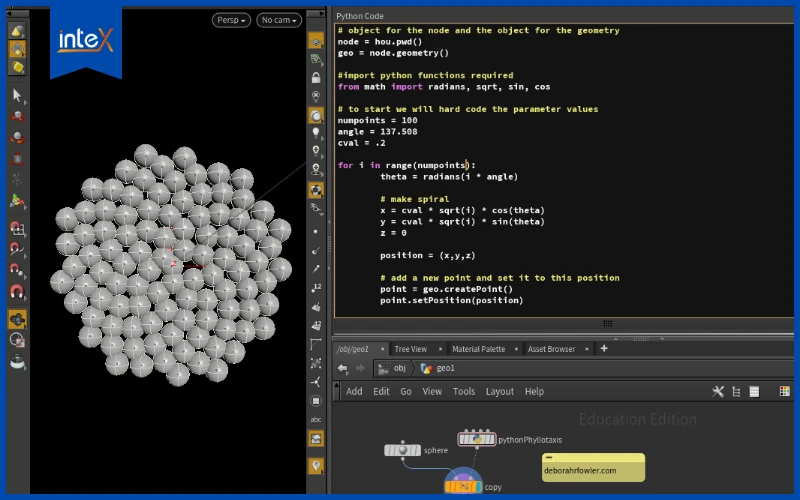The image size is (800, 500).
Task: Click the render region tool icon
Action: [17, 340]
